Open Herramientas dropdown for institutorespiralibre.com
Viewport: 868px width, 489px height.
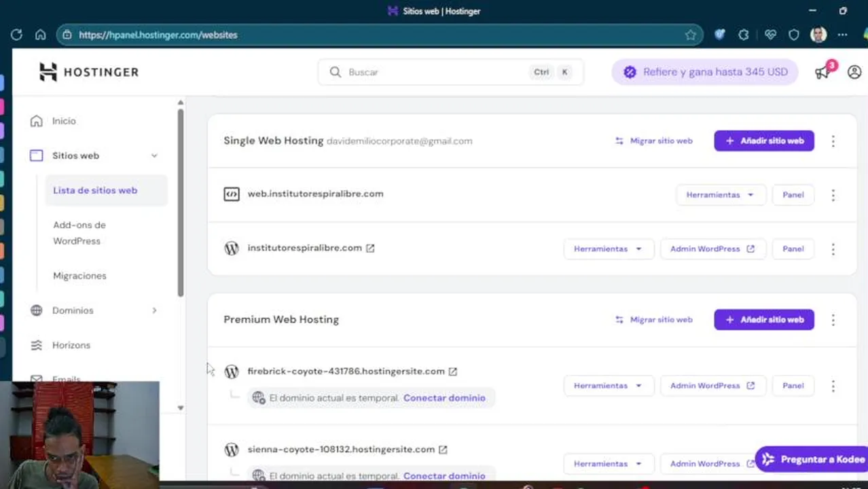609,249
